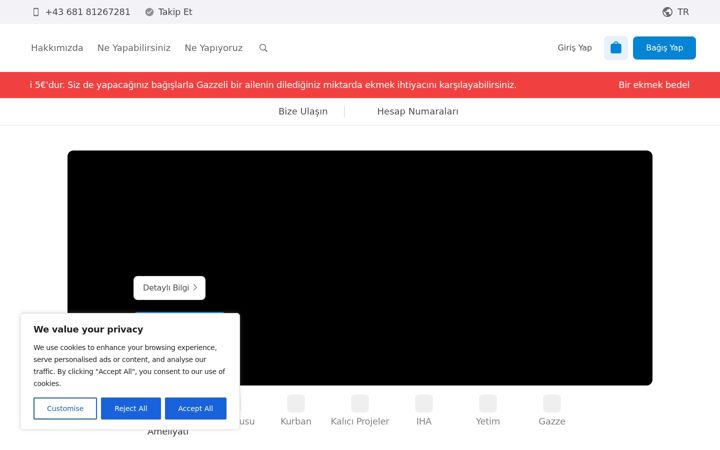The width and height of the screenshot is (720, 450).
Task: Open the Bize Ulaşın tab
Action: click(x=303, y=111)
